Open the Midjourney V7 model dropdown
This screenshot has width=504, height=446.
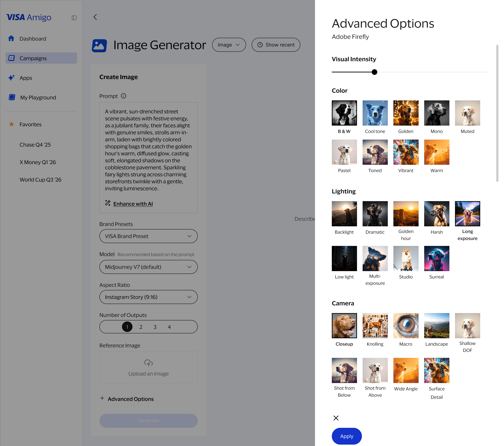point(148,267)
